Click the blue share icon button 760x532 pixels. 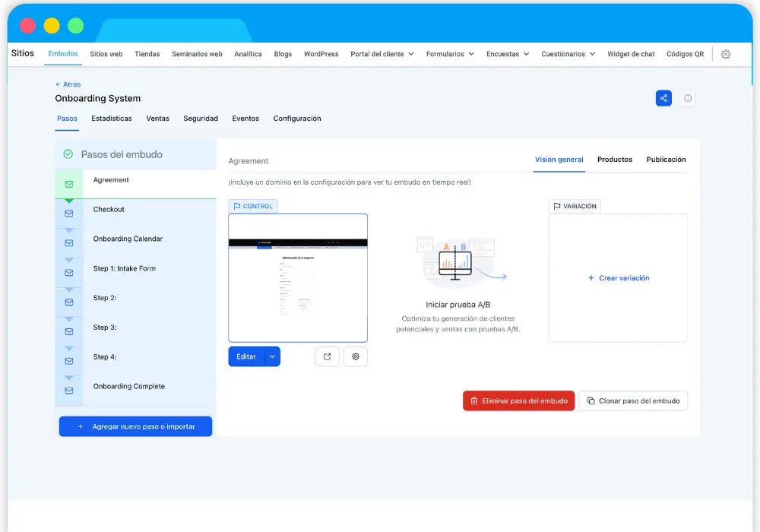pyautogui.click(x=663, y=98)
